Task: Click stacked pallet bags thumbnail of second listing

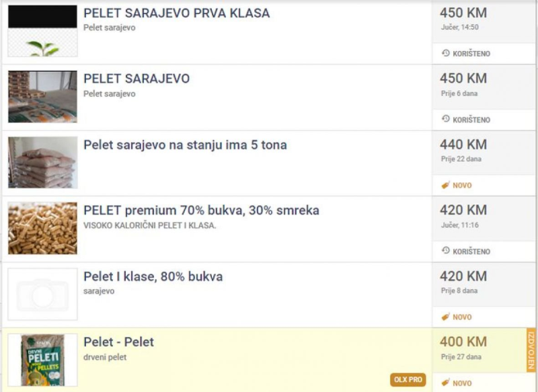Action: click(x=42, y=97)
